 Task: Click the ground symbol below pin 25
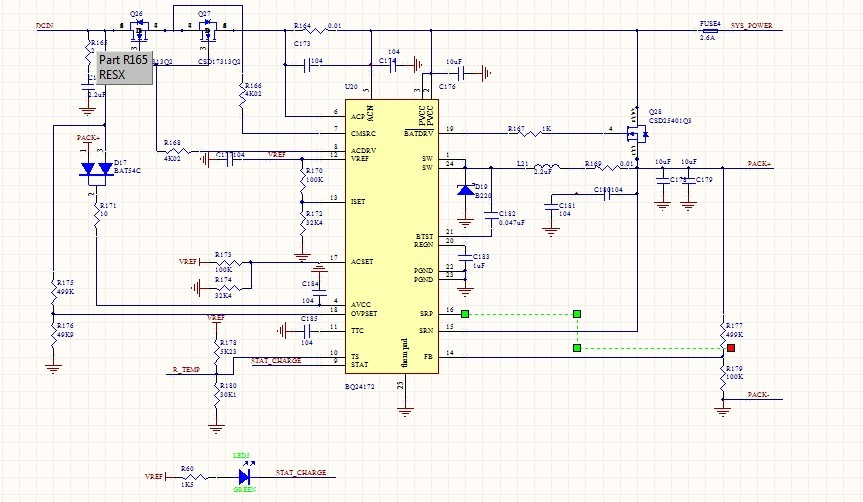tap(405, 411)
